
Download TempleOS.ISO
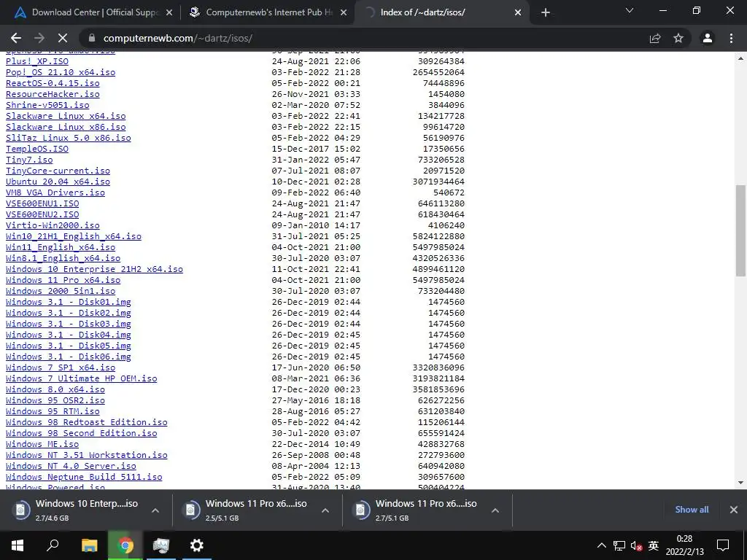37,149
